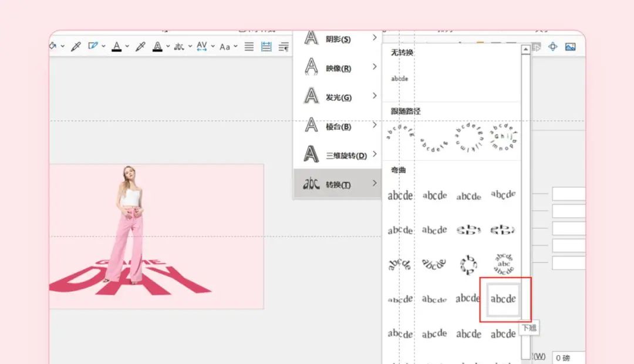This screenshot has height=364, width=634.
Task: Click the red DAY text on the slide
Action: click(129, 280)
